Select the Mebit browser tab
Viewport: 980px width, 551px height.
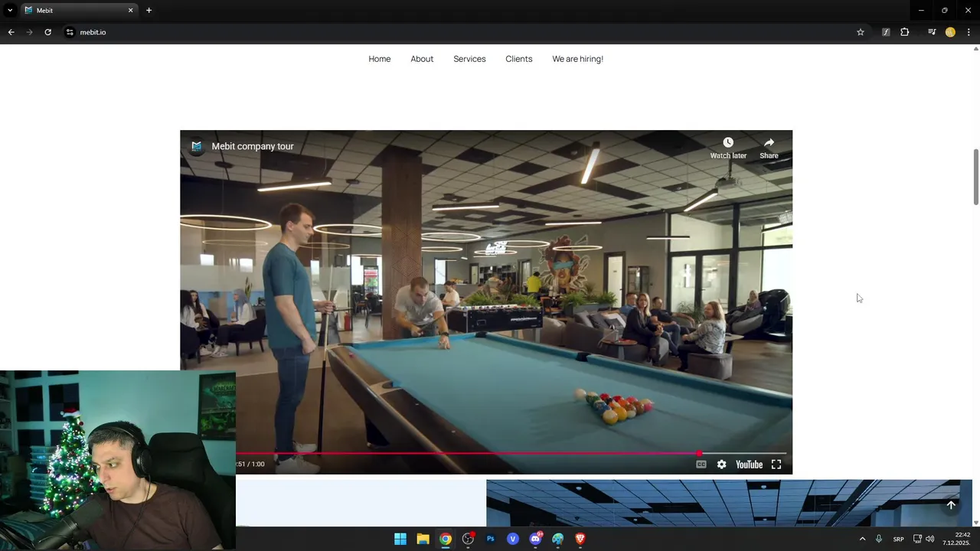(78, 10)
